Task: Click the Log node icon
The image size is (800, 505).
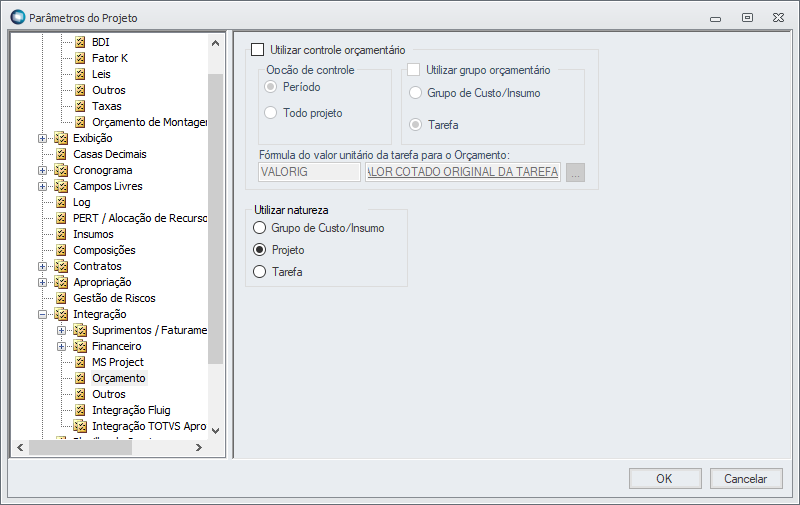Action: [61, 202]
